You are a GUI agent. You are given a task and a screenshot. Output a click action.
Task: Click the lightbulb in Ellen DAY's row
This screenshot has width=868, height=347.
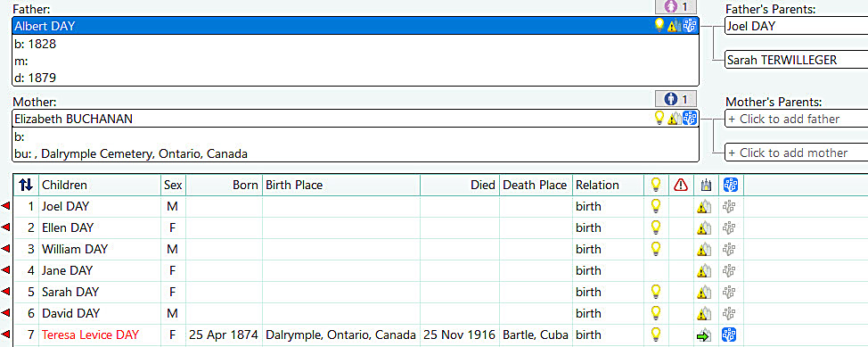pyautogui.click(x=656, y=227)
